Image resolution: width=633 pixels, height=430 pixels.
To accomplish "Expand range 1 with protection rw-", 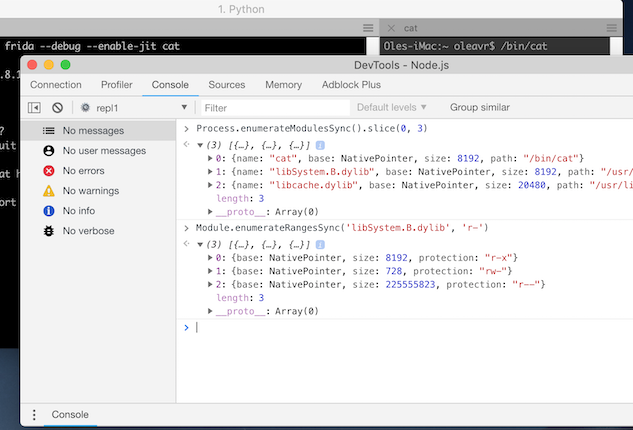I will 210,271.
